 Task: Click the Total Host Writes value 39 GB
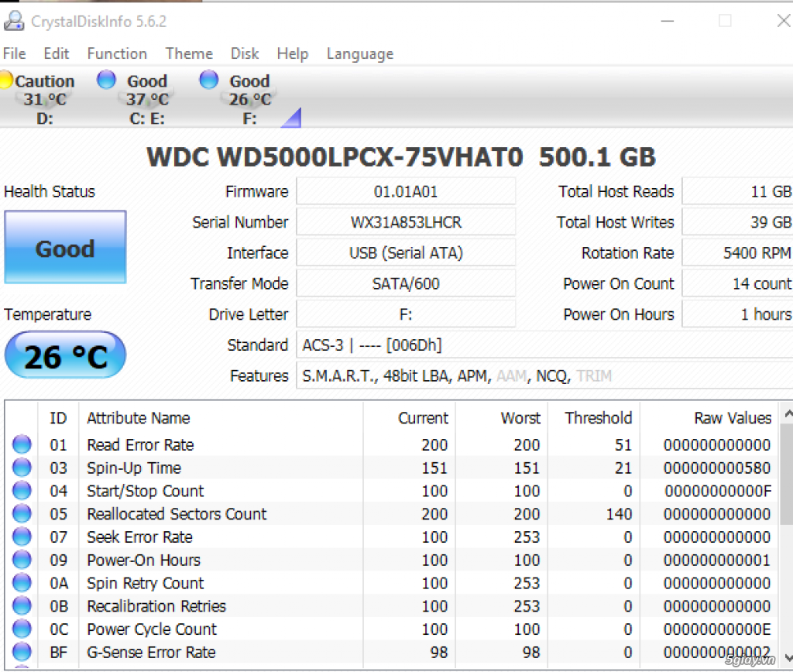pos(737,222)
